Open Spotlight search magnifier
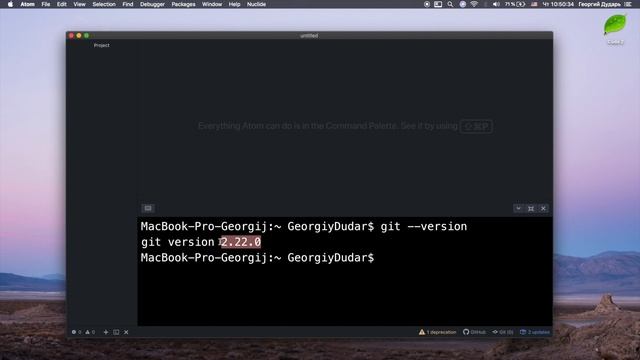Screen dimensions: 640x360 pos(450,4)
